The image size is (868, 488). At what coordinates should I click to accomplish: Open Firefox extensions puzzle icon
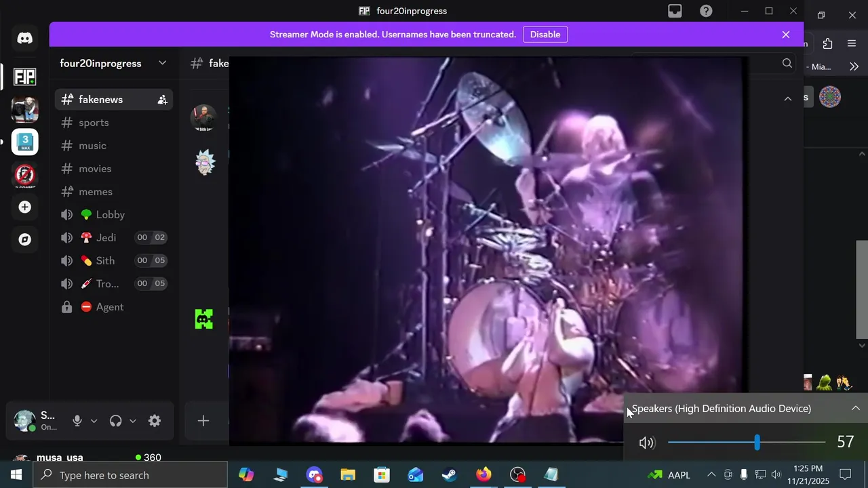(827, 43)
